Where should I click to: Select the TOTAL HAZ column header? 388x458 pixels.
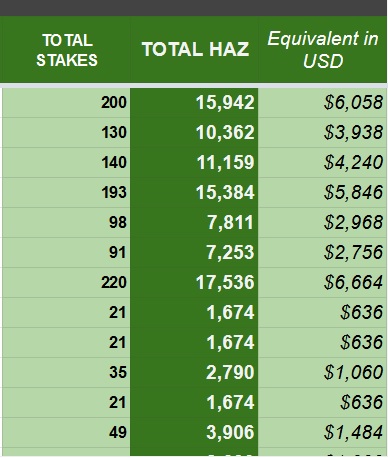point(194,50)
